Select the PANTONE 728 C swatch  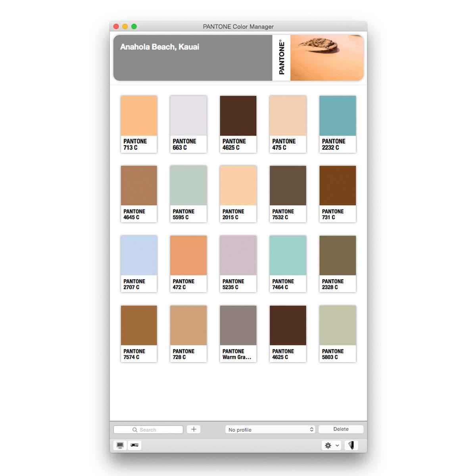click(x=188, y=334)
